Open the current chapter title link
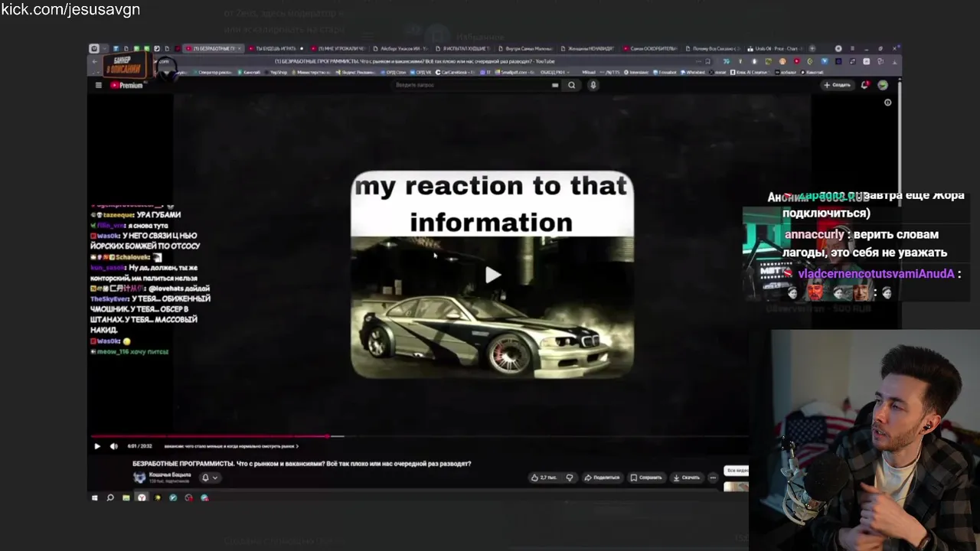This screenshot has width=980, height=551. [x=231, y=446]
